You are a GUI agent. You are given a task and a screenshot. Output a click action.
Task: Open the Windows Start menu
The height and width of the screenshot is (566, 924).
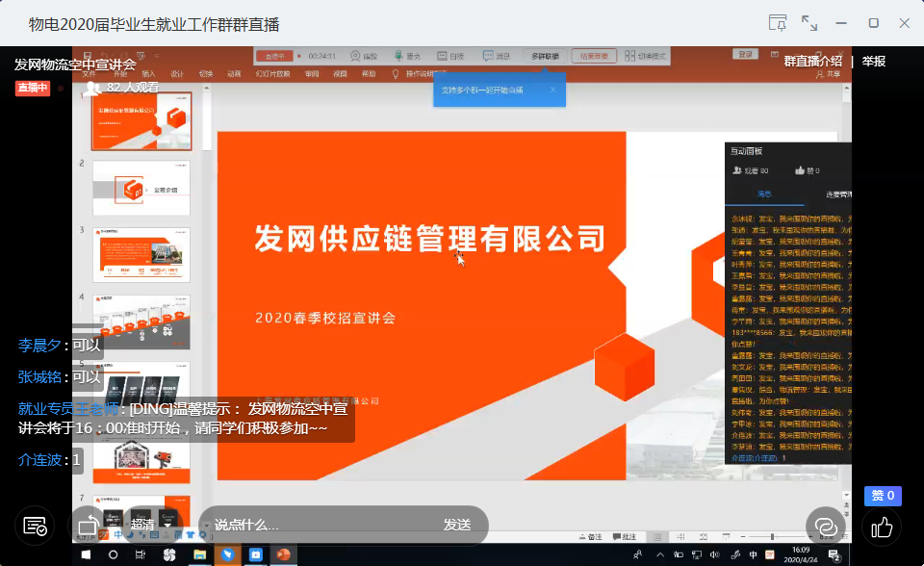[85, 555]
